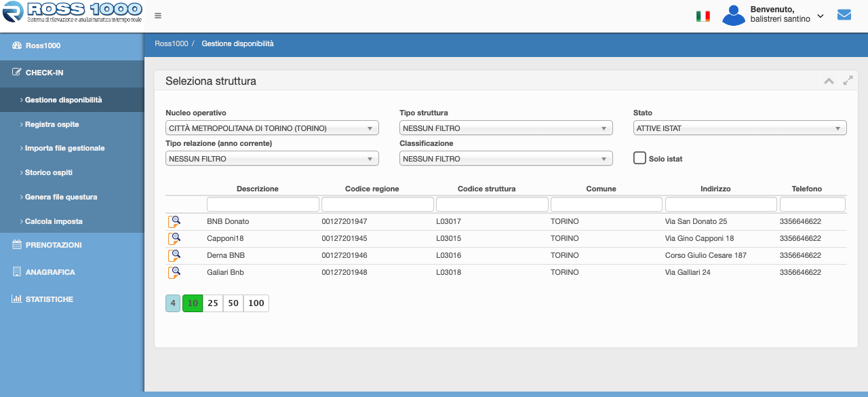
Task: Click the results count 4 button
Action: tap(173, 303)
